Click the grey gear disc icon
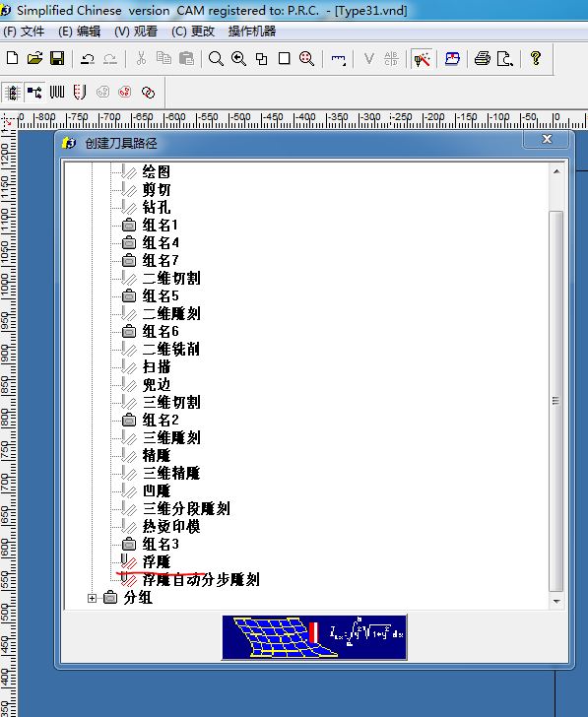 (x=102, y=93)
